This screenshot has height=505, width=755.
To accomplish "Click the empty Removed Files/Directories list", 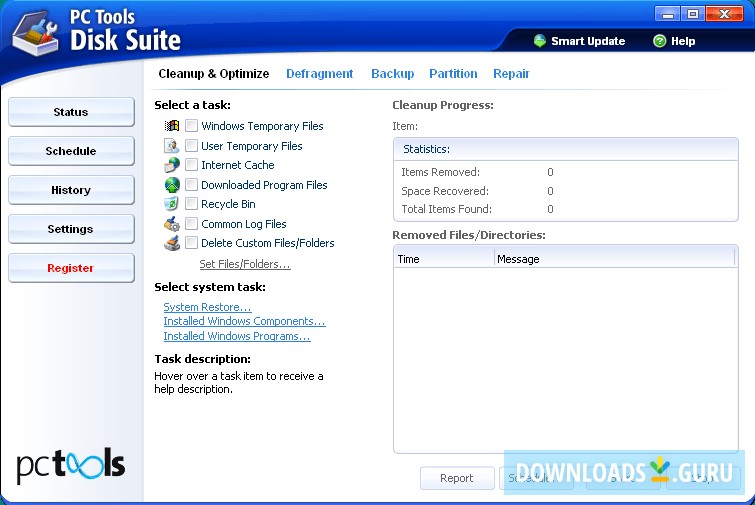I will (566, 359).
